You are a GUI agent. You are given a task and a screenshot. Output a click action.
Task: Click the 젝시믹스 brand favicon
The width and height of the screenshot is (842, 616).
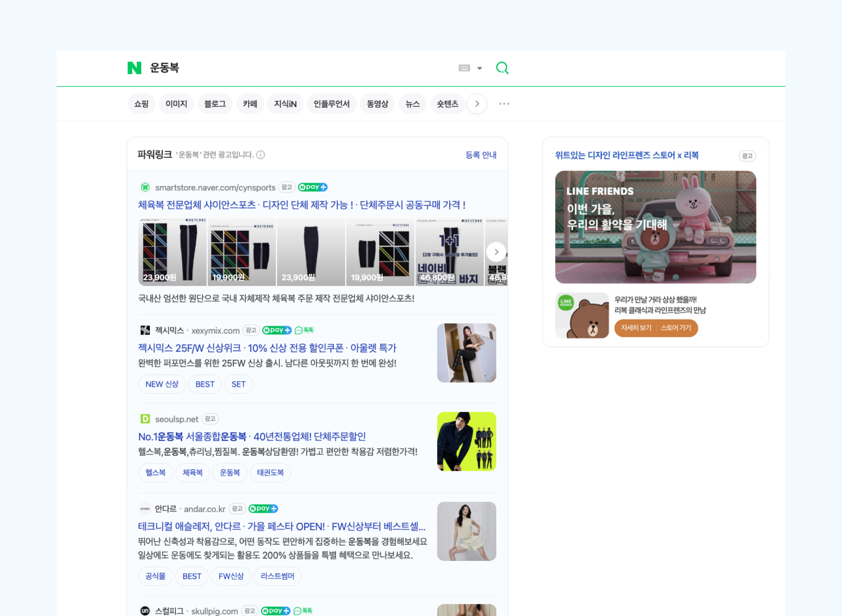(145, 330)
